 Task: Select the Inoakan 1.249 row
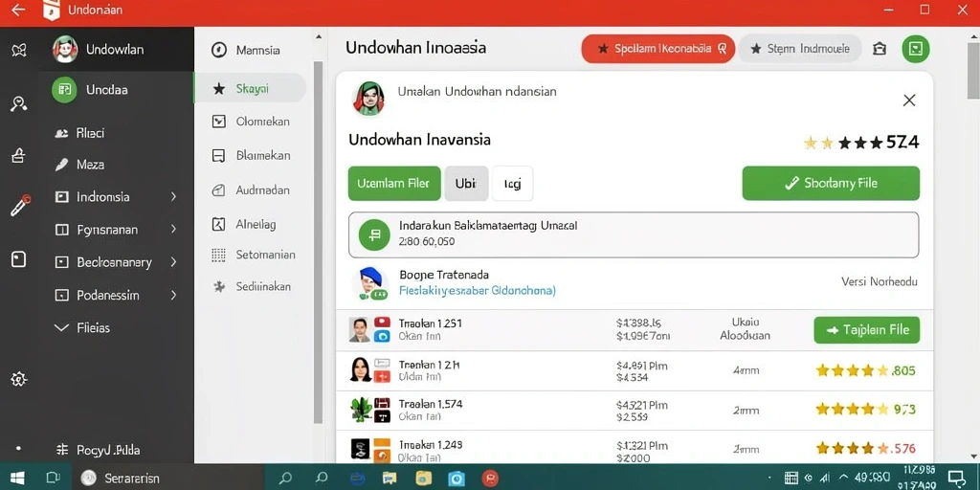634,447
